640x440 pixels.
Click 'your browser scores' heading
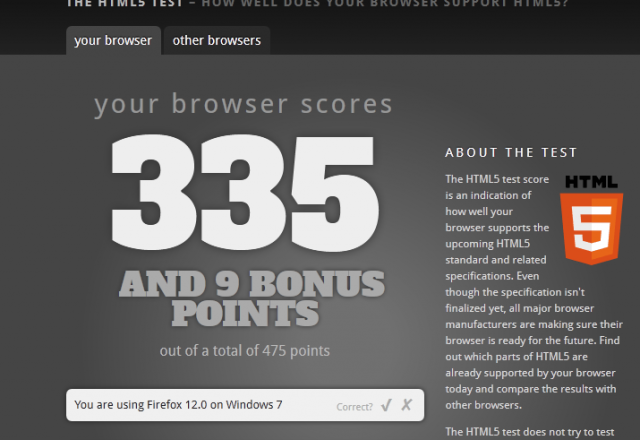243,104
